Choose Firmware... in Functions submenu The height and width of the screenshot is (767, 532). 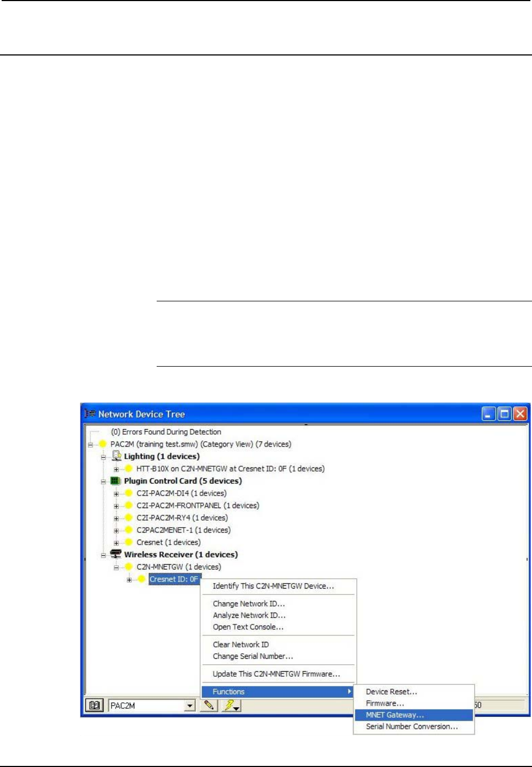tap(414, 703)
